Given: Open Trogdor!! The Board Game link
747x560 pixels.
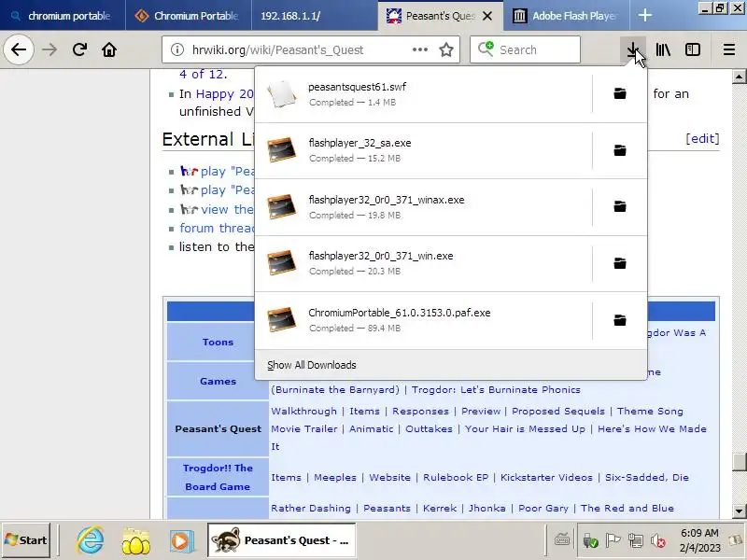Looking at the screenshot, I should click(218, 477).
